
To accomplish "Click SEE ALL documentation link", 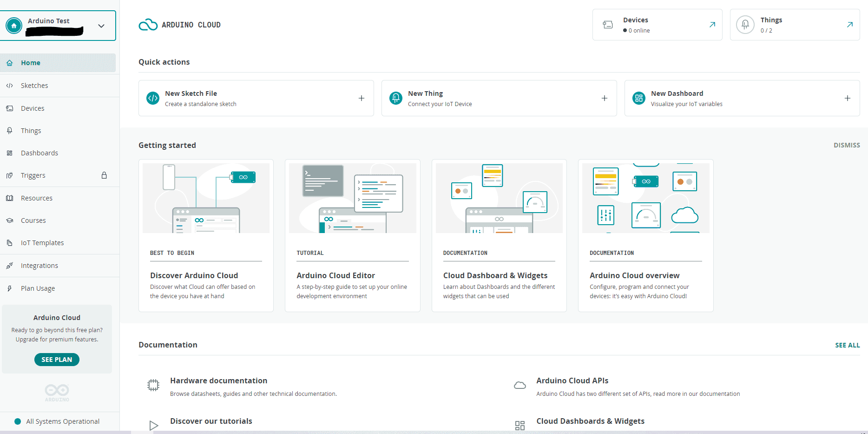I will click(x=847, y=345).
